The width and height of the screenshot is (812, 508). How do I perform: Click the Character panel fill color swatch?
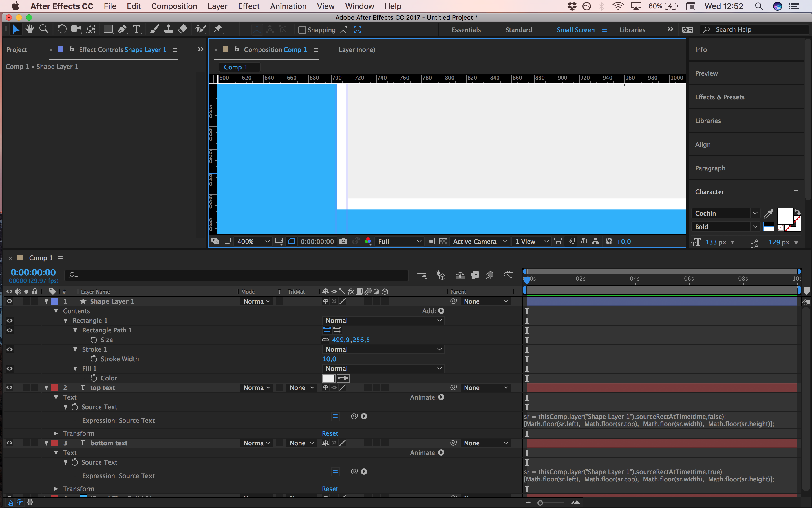pos(785,216)
